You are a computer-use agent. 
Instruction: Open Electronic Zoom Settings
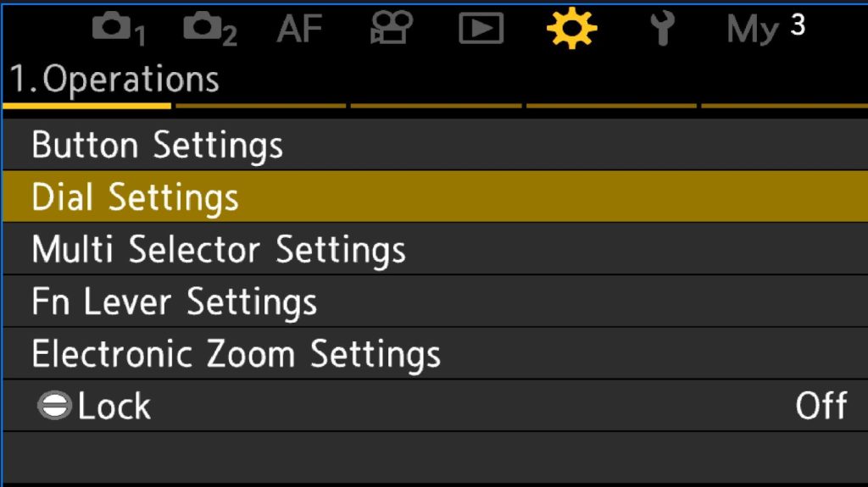click(236, 354)
